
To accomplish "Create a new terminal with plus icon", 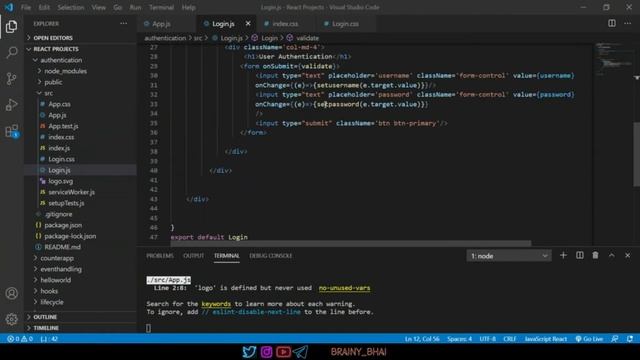I will [x=563, y=256].
